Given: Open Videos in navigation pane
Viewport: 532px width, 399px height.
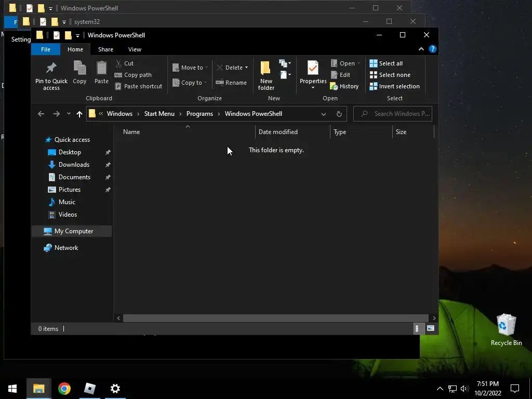Looking at the screenshot, I should pos(62,215).
